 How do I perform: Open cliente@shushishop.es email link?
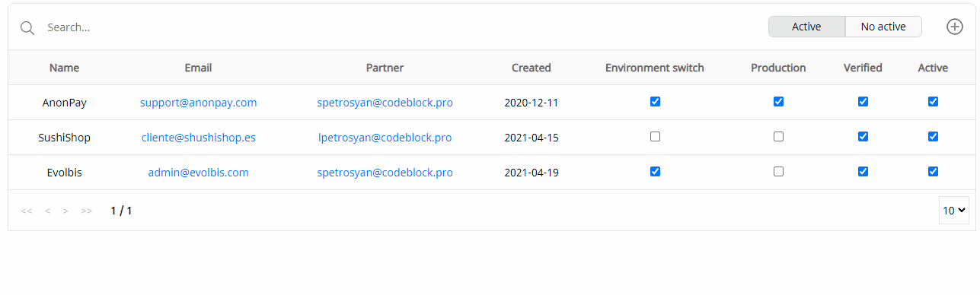(x=198, y=138)
